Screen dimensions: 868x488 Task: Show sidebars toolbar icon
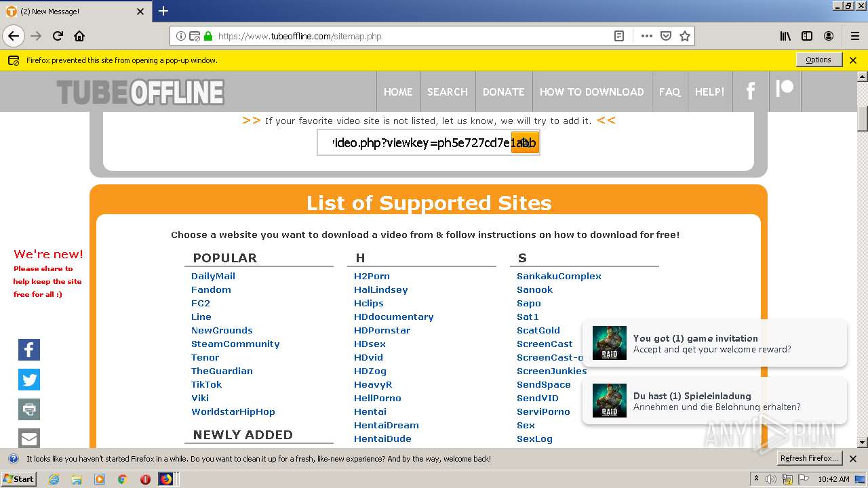point(807,36)
